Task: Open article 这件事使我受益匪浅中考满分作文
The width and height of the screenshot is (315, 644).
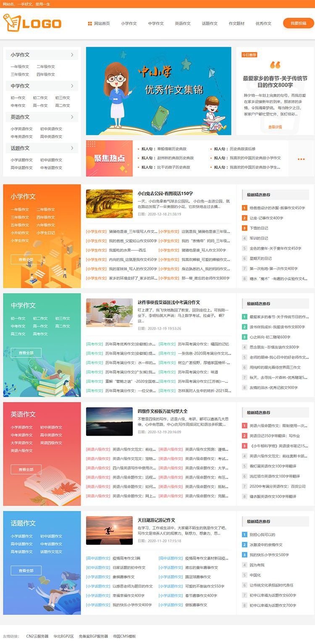Action: click(169, 302)
